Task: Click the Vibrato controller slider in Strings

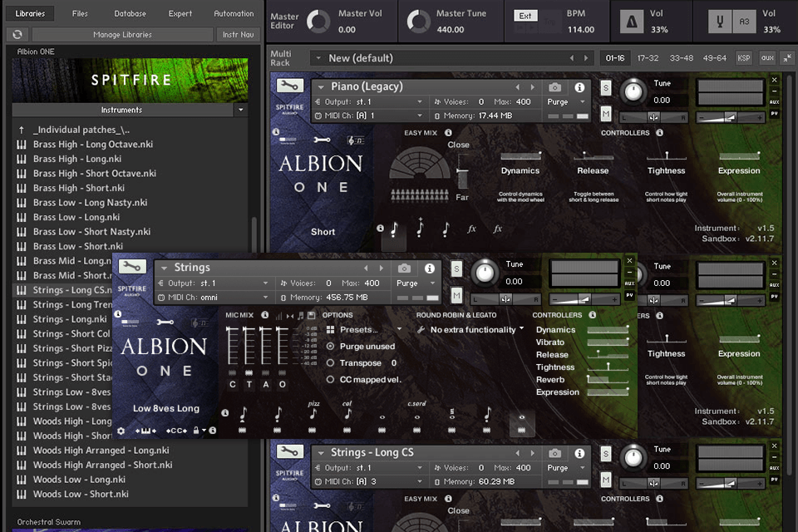Action: [608, 342]
